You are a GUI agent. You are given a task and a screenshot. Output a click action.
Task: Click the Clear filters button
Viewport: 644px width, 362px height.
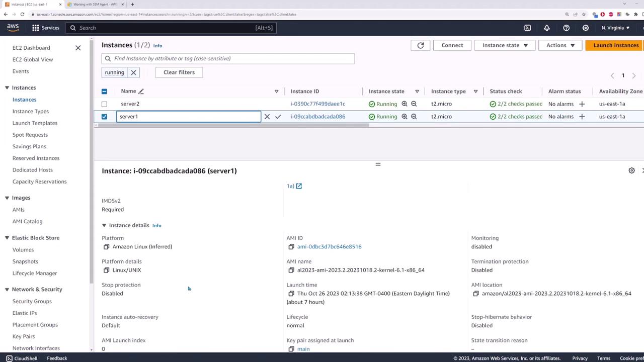click(x=179, y=72)
